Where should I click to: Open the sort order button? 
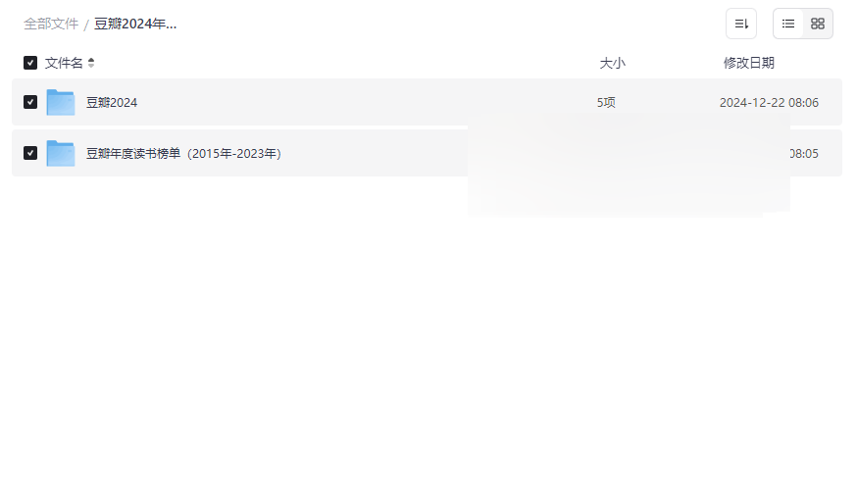coord(741,24)
